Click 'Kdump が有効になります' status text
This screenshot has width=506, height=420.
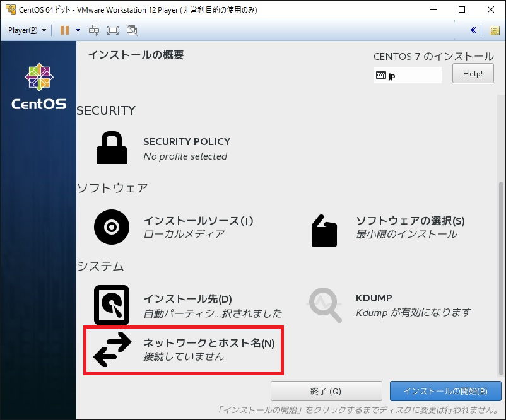[413, 312]
